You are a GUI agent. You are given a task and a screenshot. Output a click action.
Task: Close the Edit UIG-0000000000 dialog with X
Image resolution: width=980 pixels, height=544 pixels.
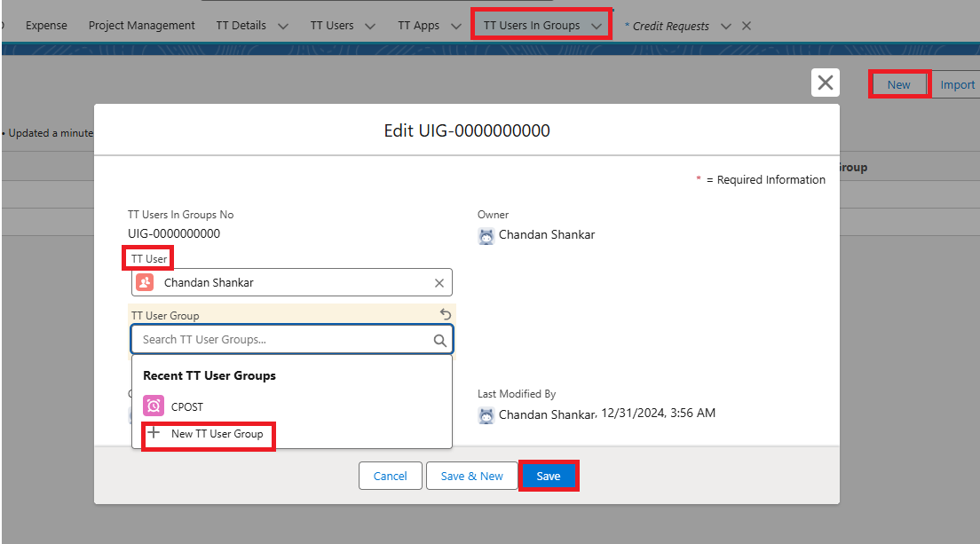click(x=825, y=83)
